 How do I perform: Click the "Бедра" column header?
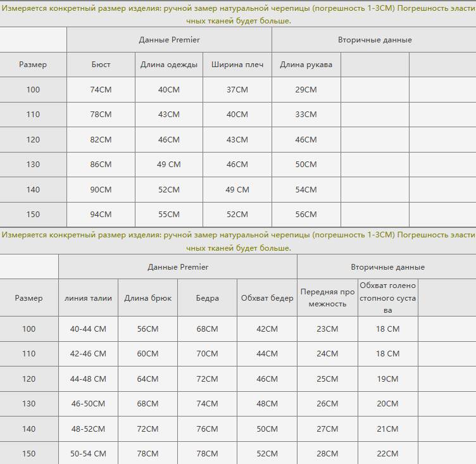(208, 298)
